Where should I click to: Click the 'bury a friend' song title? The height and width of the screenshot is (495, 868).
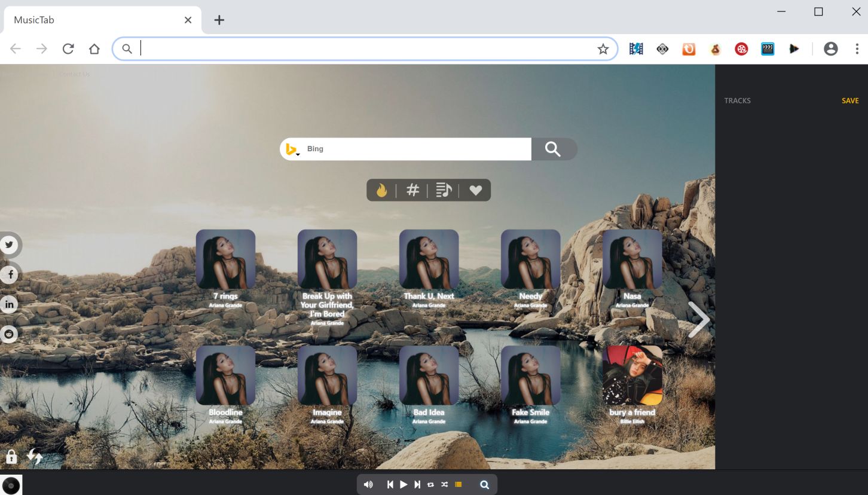(632, 412)
